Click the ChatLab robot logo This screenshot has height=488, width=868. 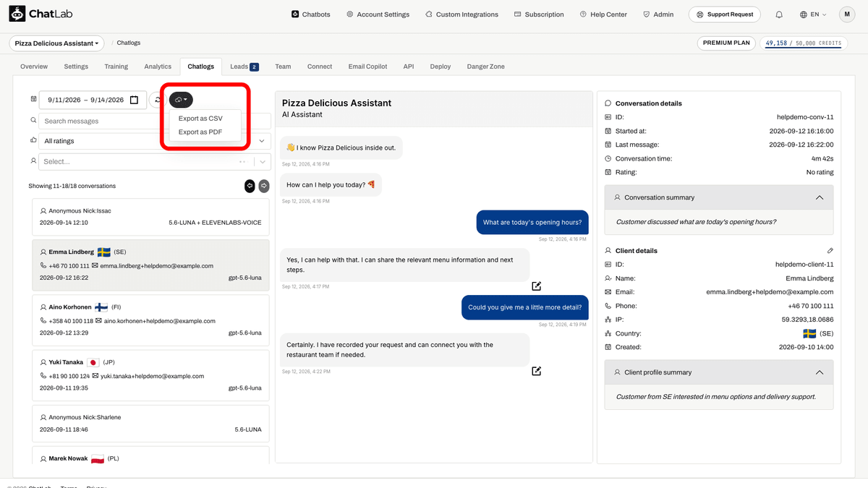click(x=17, y=14)
